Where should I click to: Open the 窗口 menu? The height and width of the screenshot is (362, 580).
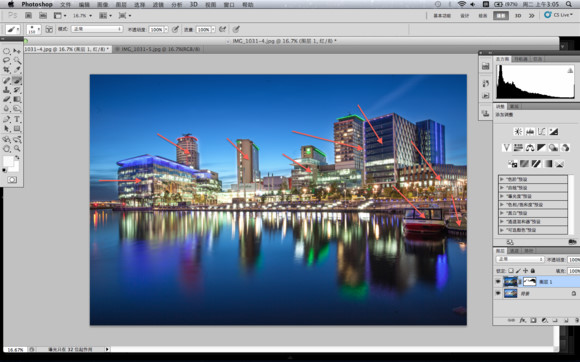[x=229, y=4]
